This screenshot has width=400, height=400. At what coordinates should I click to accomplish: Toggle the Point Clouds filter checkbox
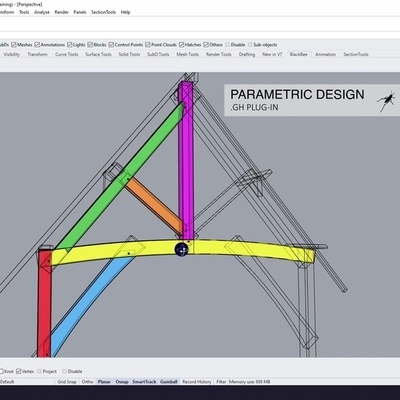click(148, 45)
